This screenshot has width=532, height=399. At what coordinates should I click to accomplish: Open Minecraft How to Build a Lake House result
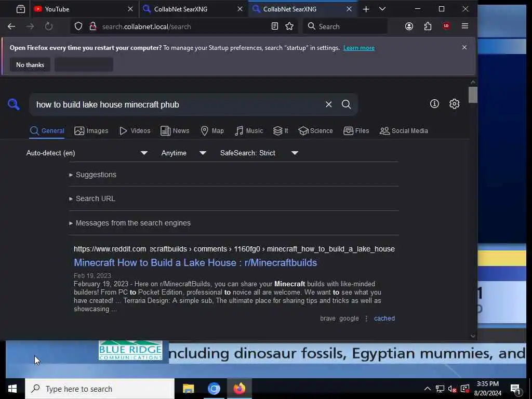pyautogui.click(x=195, y=262)
